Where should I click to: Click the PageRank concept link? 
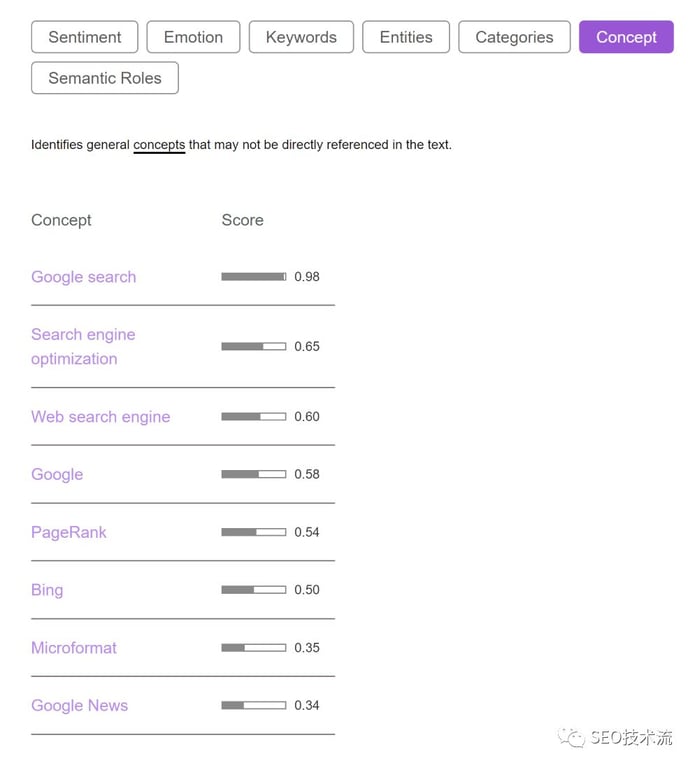pos(68,532)
